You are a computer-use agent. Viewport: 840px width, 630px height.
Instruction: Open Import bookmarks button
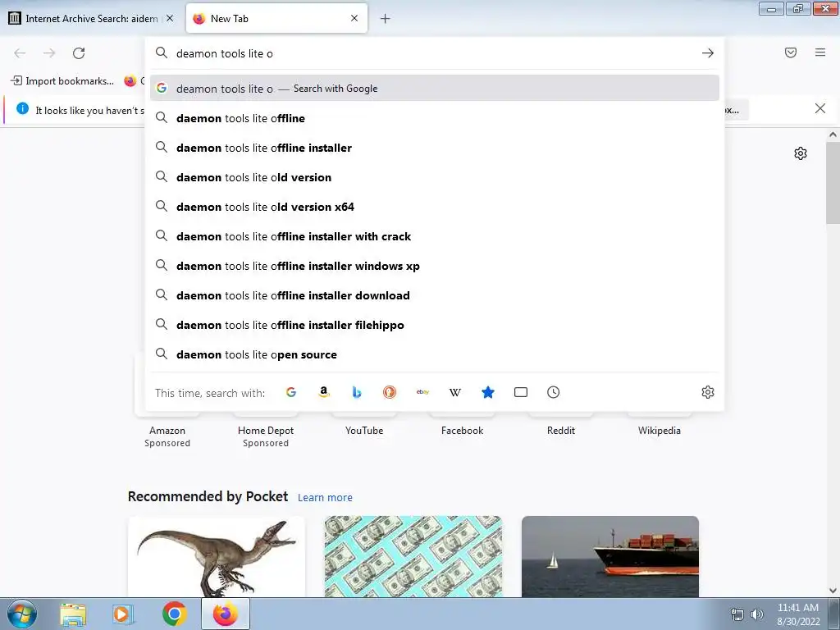click(62, 81)
